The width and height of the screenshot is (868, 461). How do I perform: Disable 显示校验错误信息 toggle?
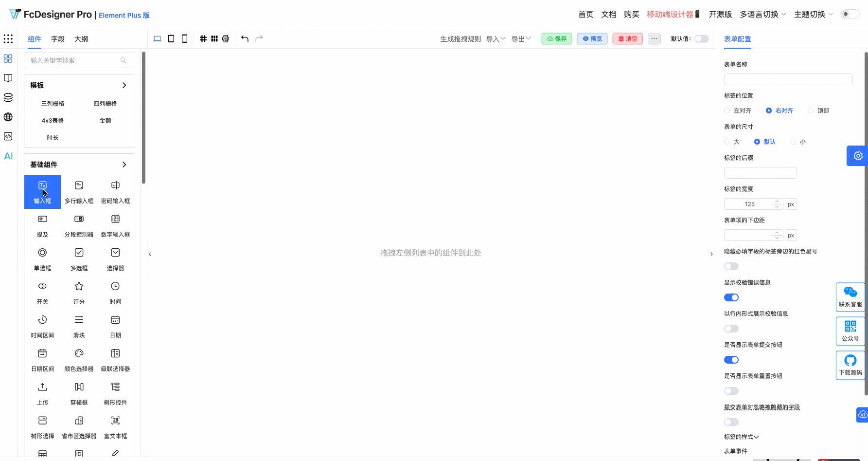[731, 297]
